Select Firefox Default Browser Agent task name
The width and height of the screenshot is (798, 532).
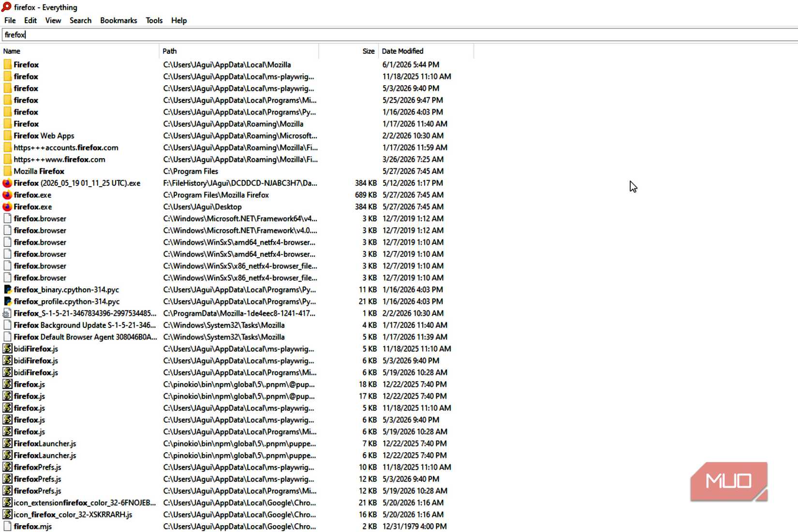85,337
